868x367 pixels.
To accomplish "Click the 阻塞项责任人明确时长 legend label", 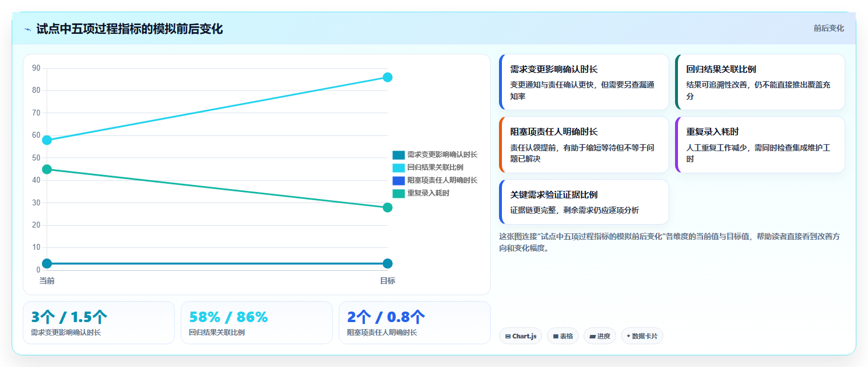I will click(x=442, y=180).
